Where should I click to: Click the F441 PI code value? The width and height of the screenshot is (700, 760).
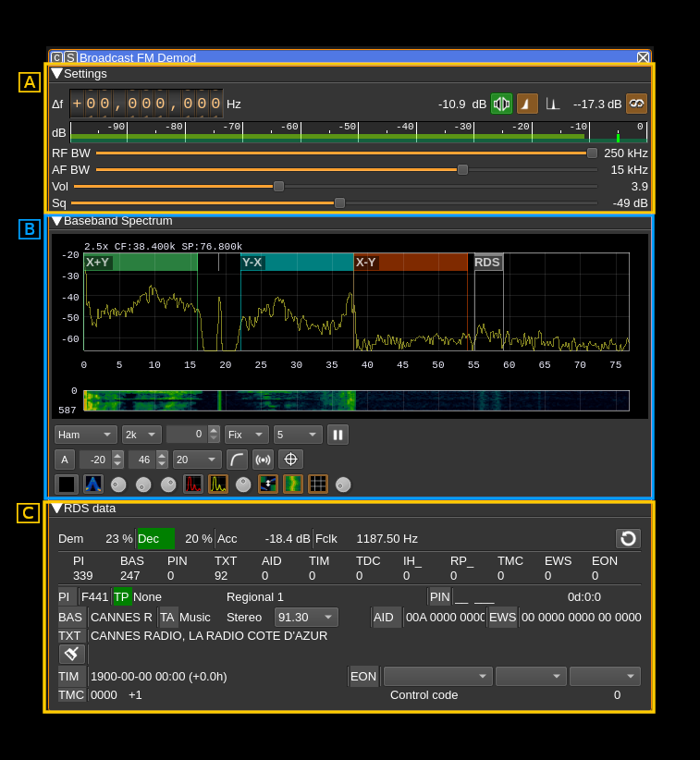94,597
